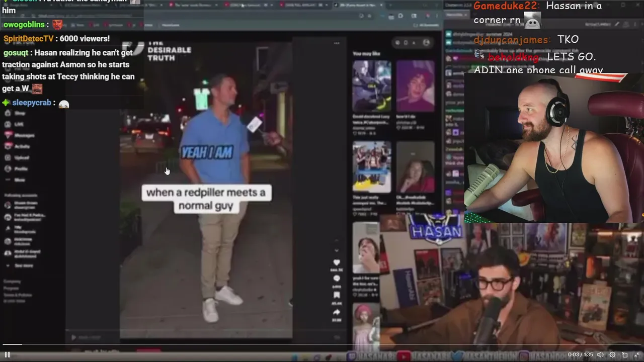Open the Company footer link
Screen dimensions: 644x362
point(12,282)
